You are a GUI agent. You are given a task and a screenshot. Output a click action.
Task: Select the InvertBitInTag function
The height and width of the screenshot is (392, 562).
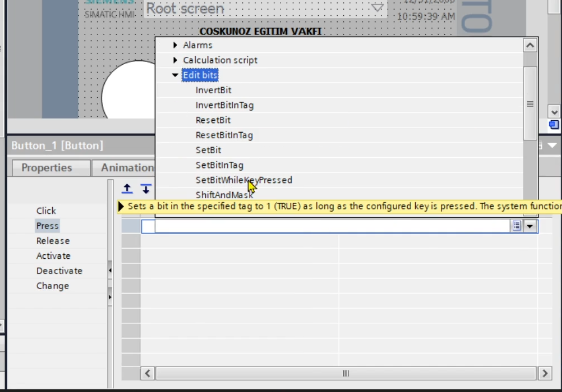coord(224,105)
